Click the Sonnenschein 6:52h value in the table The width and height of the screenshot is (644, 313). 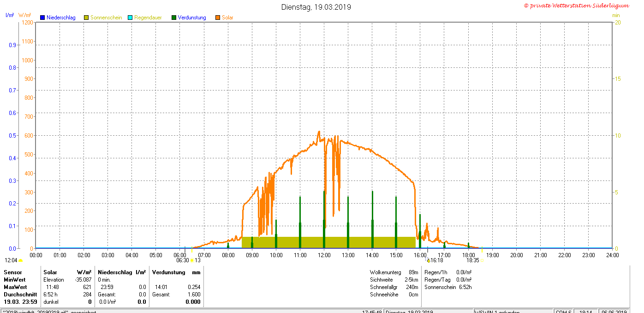click(465, 287)
